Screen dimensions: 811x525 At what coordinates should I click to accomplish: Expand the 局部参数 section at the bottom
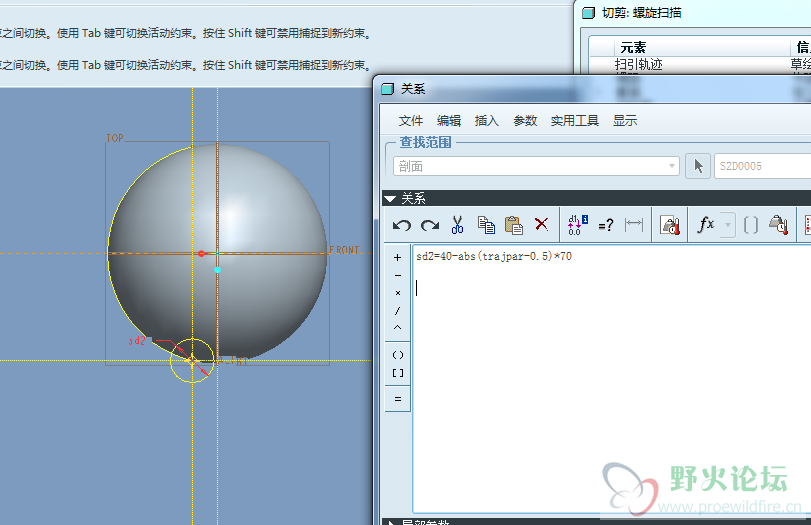click(596, 522)
